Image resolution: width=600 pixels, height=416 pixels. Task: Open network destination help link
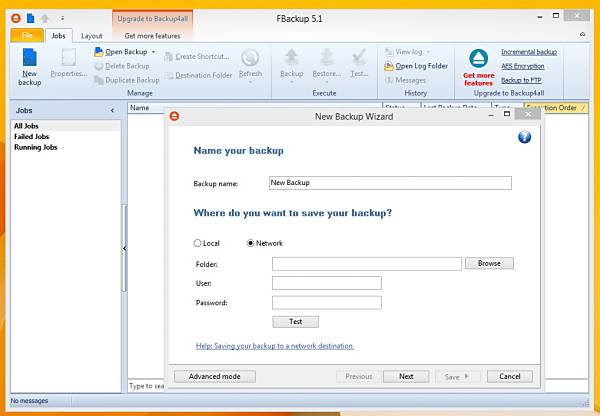(275, 346)
